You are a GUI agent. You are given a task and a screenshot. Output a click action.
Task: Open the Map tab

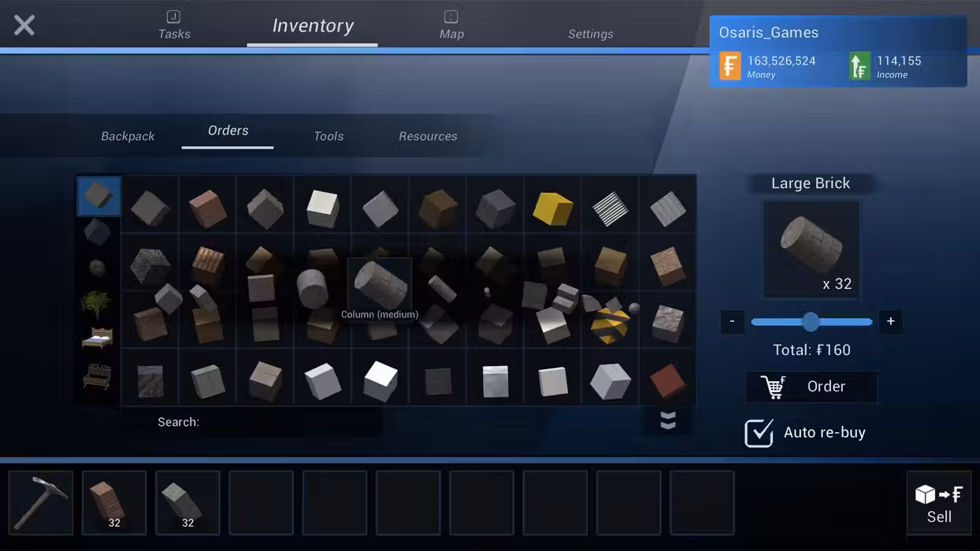tap(451, 25)
